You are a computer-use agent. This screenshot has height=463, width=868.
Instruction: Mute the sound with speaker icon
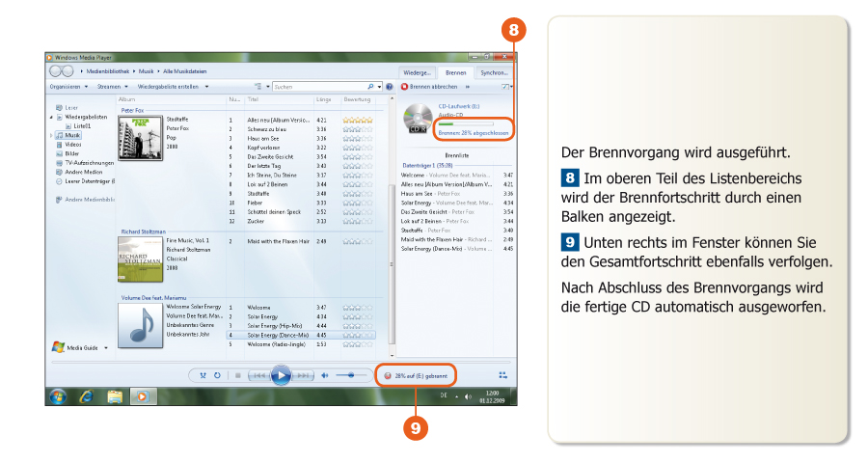[325, 375]
